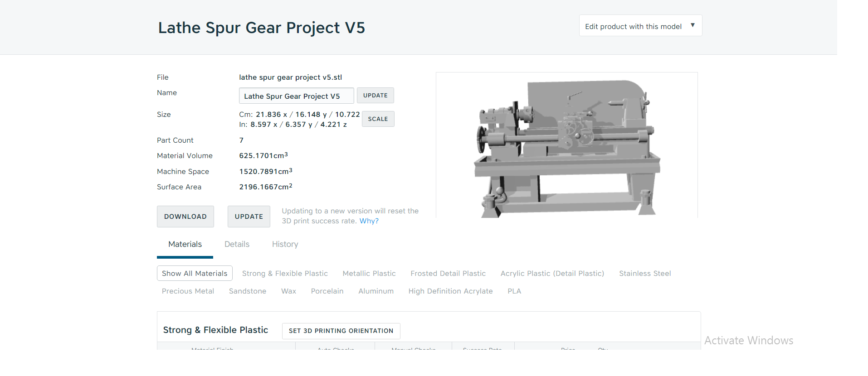Viewport: 868px width, 376px height.
Task: Select the Materials tab
Action: (185, 244)
